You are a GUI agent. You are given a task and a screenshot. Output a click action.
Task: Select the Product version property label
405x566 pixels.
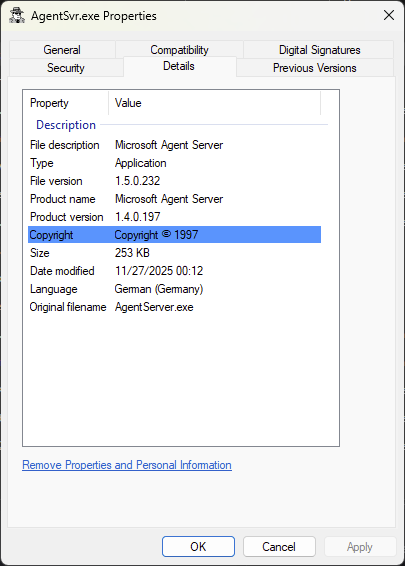tap(67, 217)
